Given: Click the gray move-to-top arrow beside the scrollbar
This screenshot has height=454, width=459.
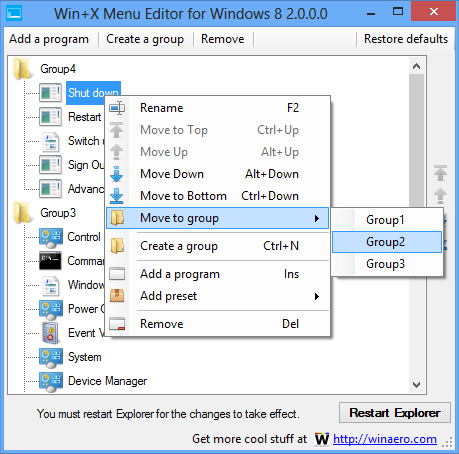Looking at the screenshot, I should [440, 173].
